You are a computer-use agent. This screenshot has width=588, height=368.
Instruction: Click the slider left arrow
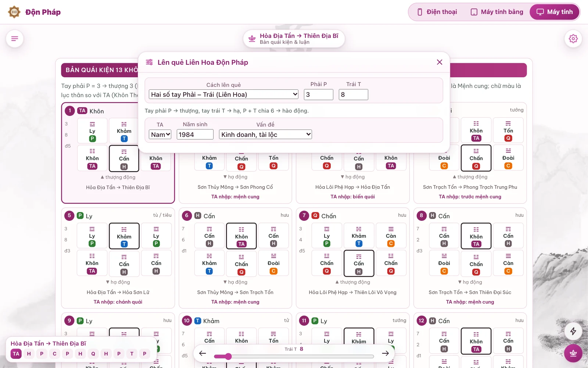pos(202,353)
